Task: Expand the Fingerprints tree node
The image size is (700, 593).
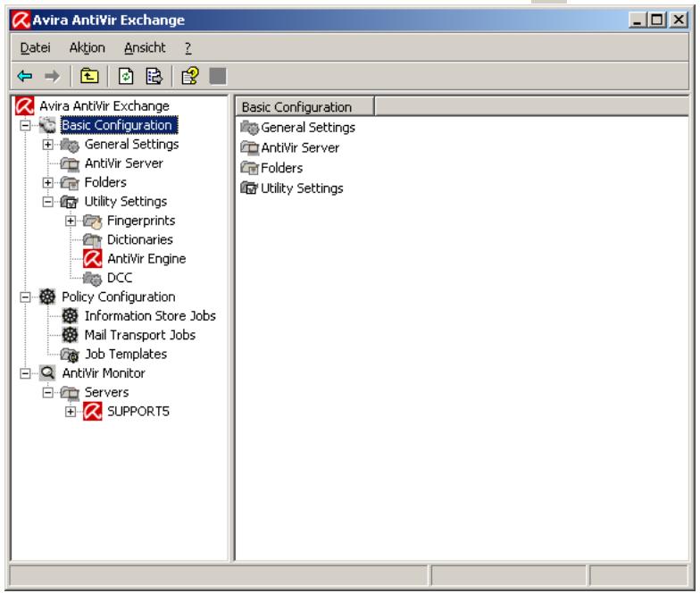Action: [71, 221]
